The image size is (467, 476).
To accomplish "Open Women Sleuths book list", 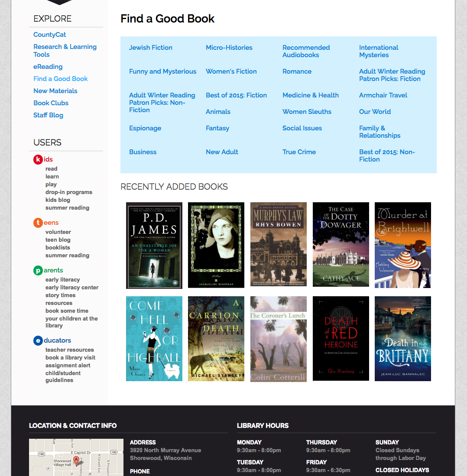I will point(307,112).
